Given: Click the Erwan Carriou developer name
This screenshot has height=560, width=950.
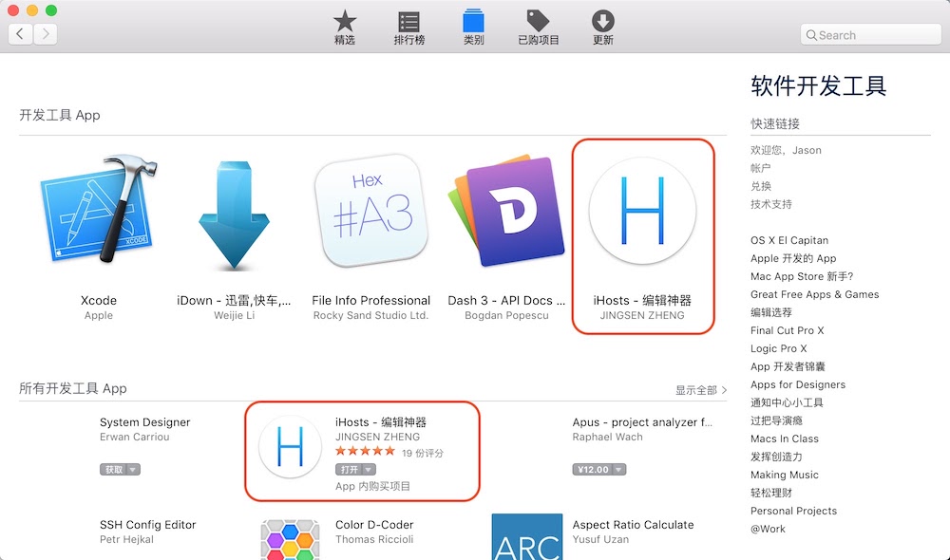Looking at the screenshot, I should (135, 438).
